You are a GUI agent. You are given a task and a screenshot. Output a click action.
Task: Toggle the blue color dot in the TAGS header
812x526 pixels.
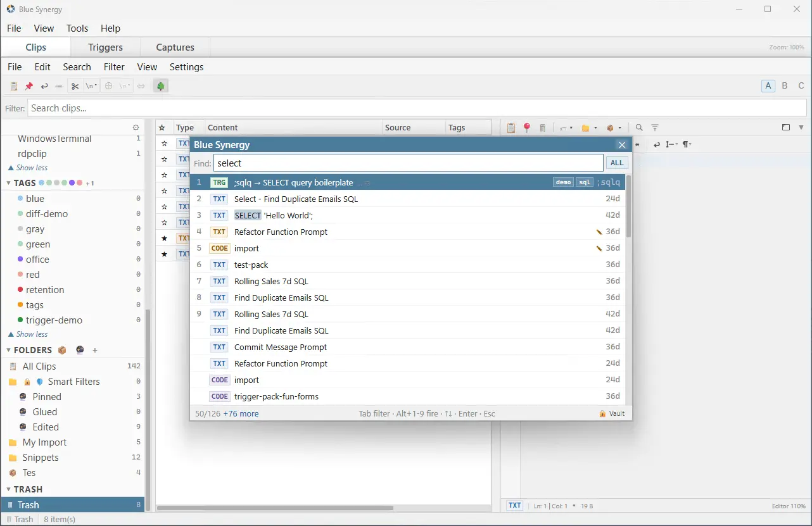coord(42,183)
